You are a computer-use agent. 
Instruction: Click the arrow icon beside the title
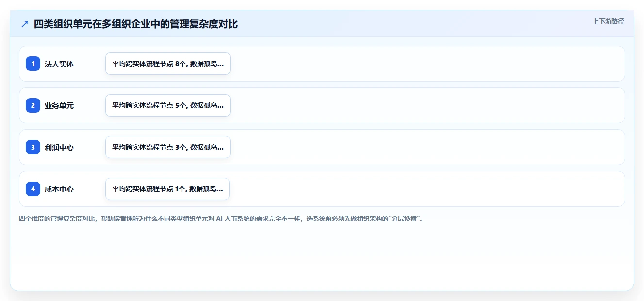click(25, 24)
